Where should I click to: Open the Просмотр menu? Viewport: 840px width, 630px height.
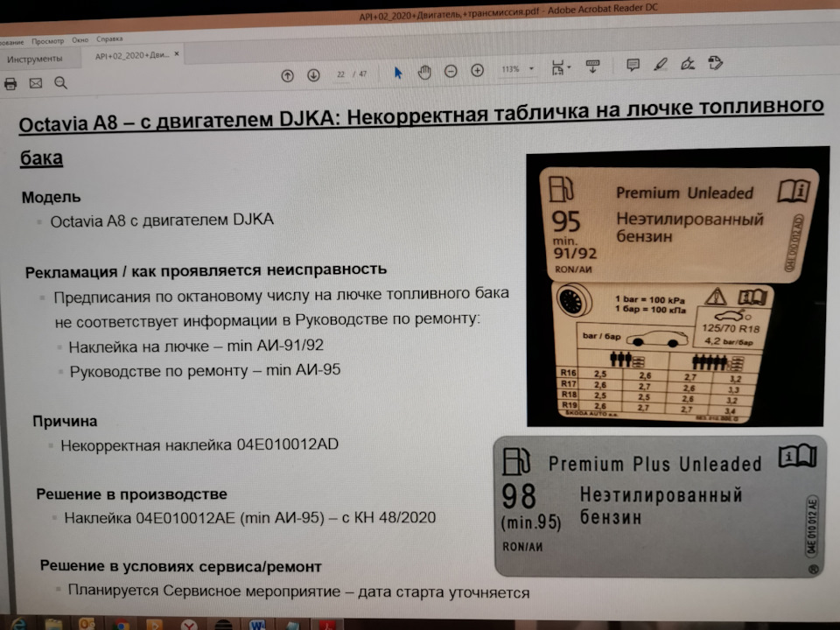pos(47,41)
